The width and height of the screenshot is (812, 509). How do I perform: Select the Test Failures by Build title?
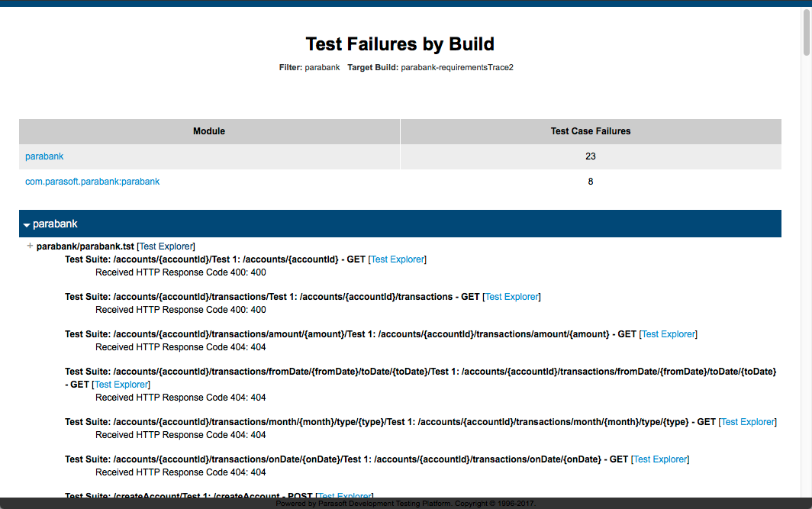click(x=400, y=44)
